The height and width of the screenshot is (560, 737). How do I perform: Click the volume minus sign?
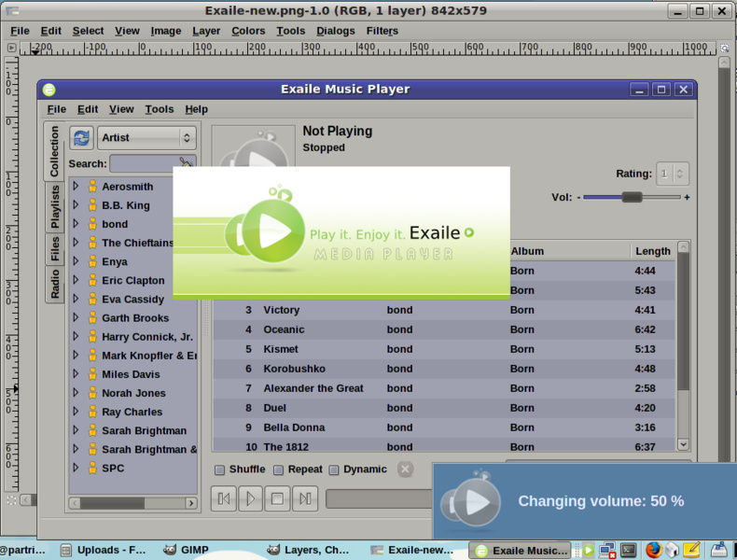coord(578,198)
